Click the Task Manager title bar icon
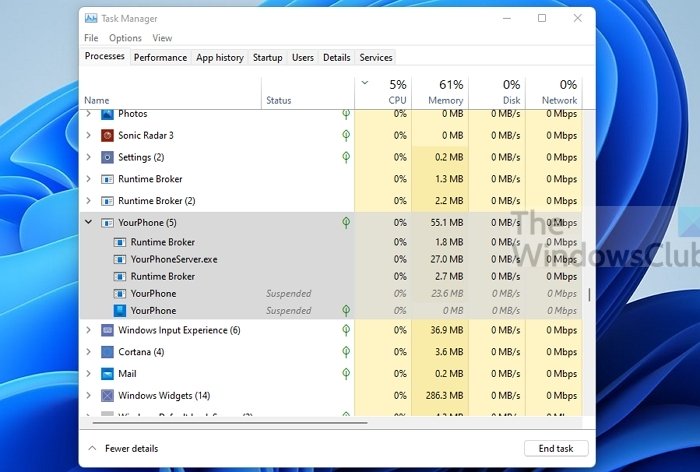 point(91,18)
